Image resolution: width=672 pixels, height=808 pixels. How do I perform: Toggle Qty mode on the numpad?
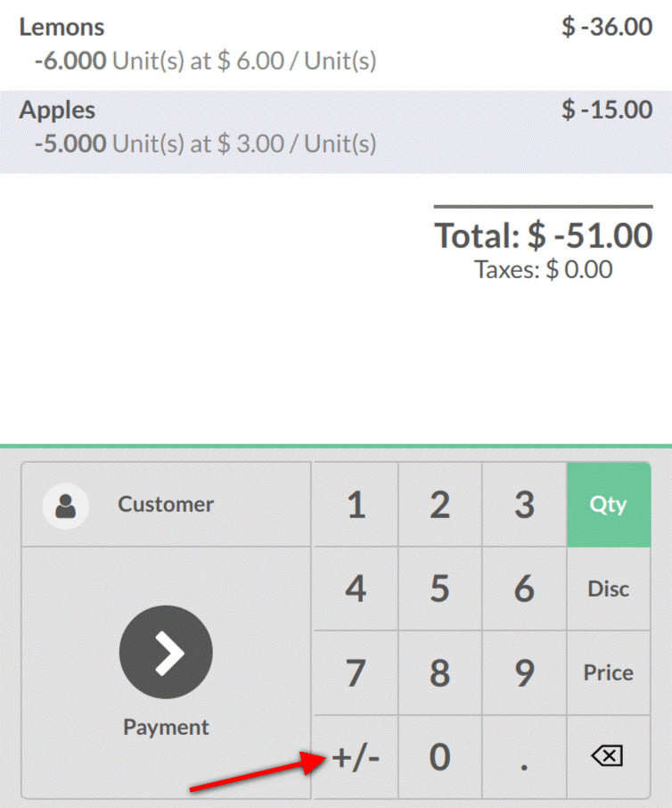tap(609, 504)
